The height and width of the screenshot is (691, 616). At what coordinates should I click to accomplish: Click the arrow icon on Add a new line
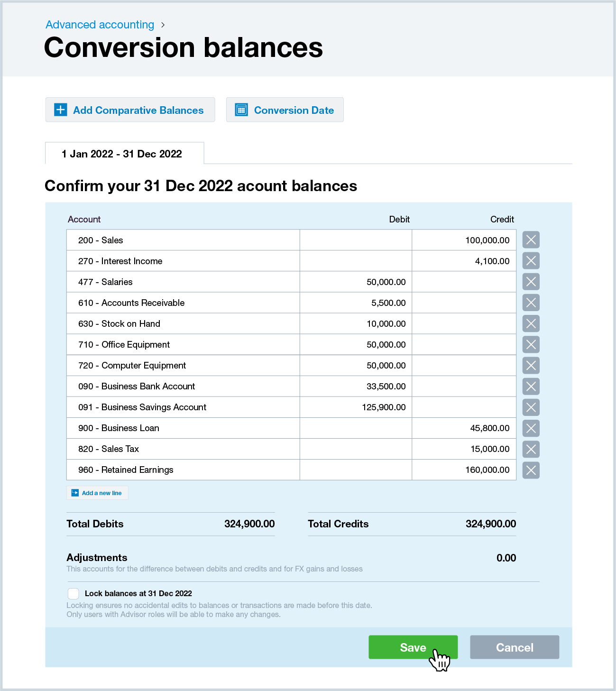[75, 493]
